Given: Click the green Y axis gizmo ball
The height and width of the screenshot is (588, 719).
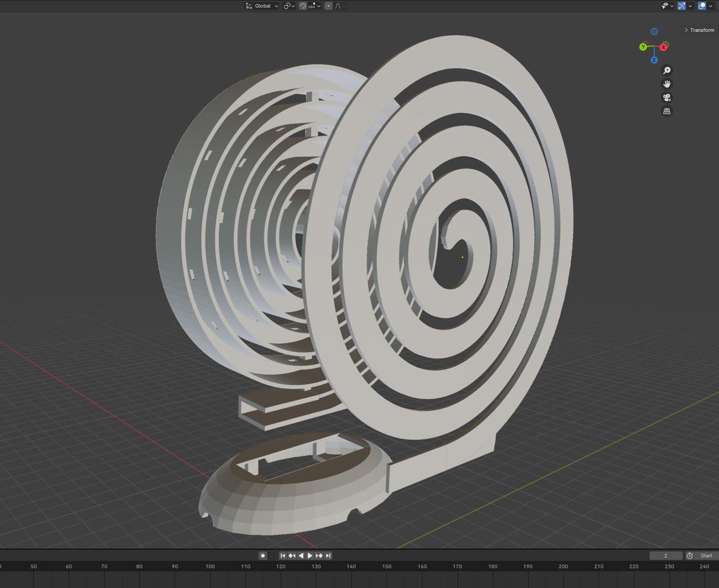Looking at the screenshot, I should pyautogui.click(x=643, y=47).
